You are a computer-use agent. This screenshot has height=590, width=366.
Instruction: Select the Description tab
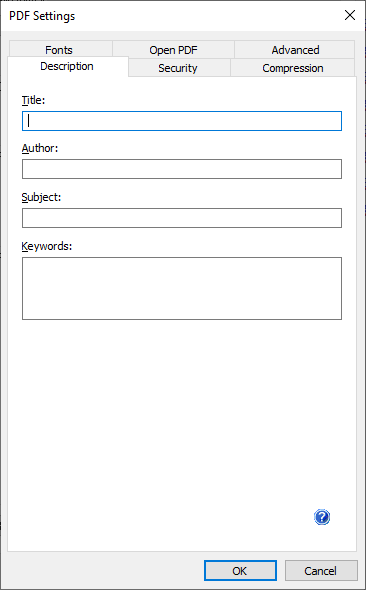[67, 66]
